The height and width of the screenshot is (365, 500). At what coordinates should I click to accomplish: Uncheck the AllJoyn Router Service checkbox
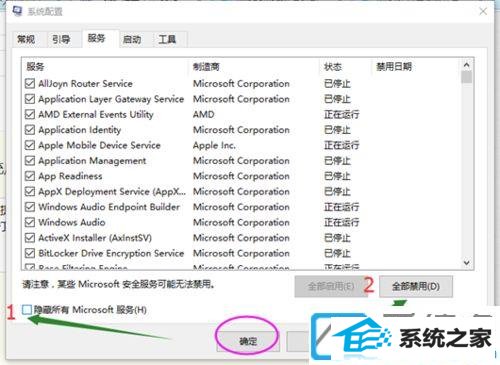click(x=30, y=83)
